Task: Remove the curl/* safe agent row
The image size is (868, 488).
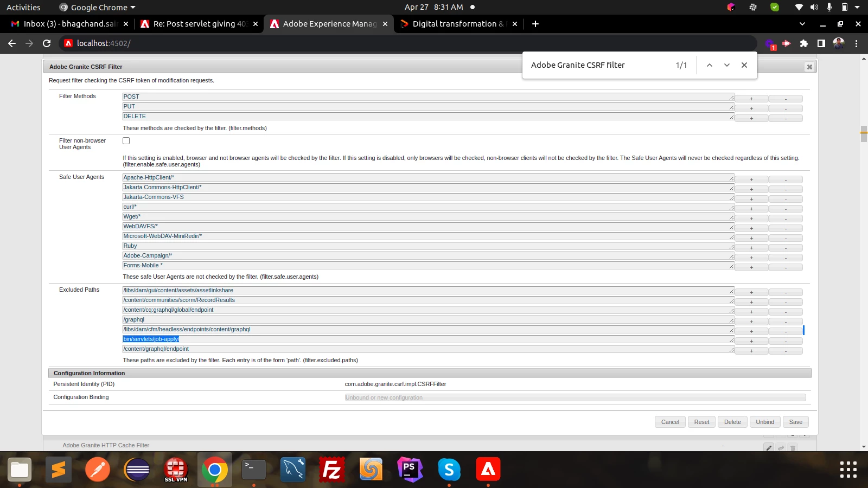Action: tap(786, 209)
